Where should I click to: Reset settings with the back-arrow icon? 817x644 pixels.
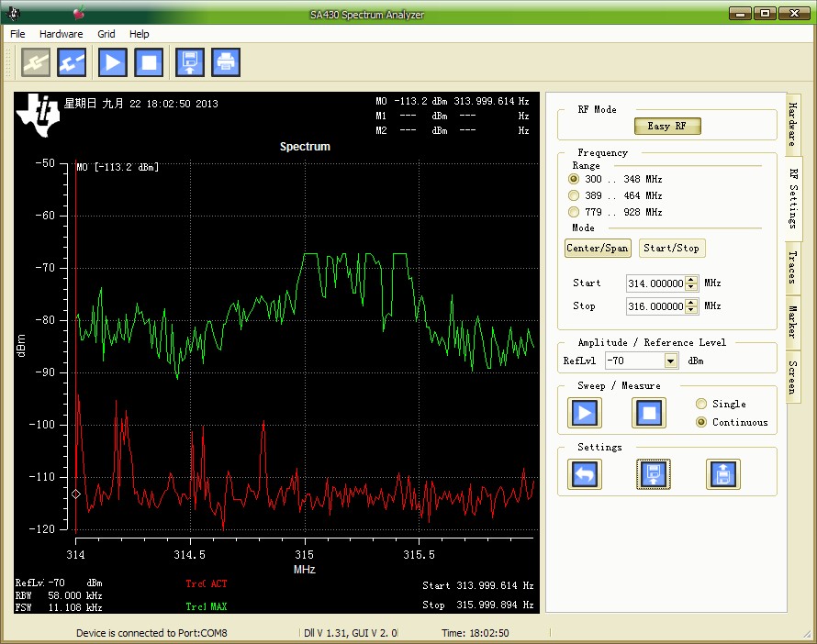[585, 474]
